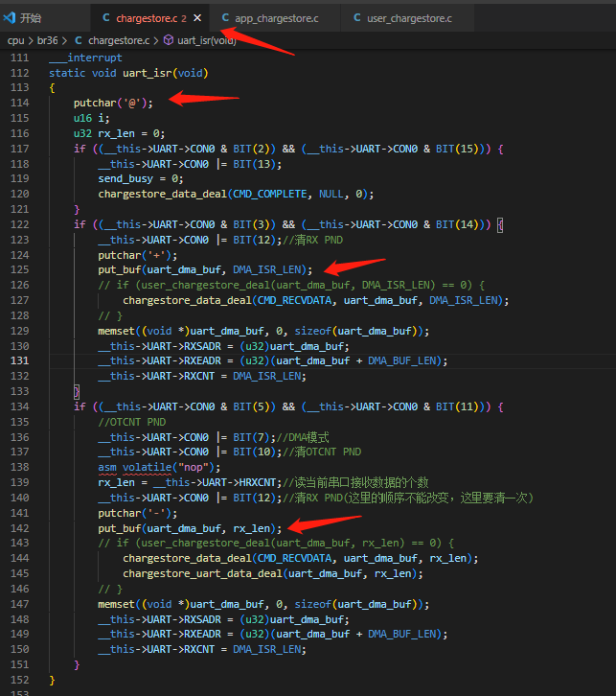Close the chargestore.c tab
Viewport: 616px width, 696px height.
tap(197, 18)
